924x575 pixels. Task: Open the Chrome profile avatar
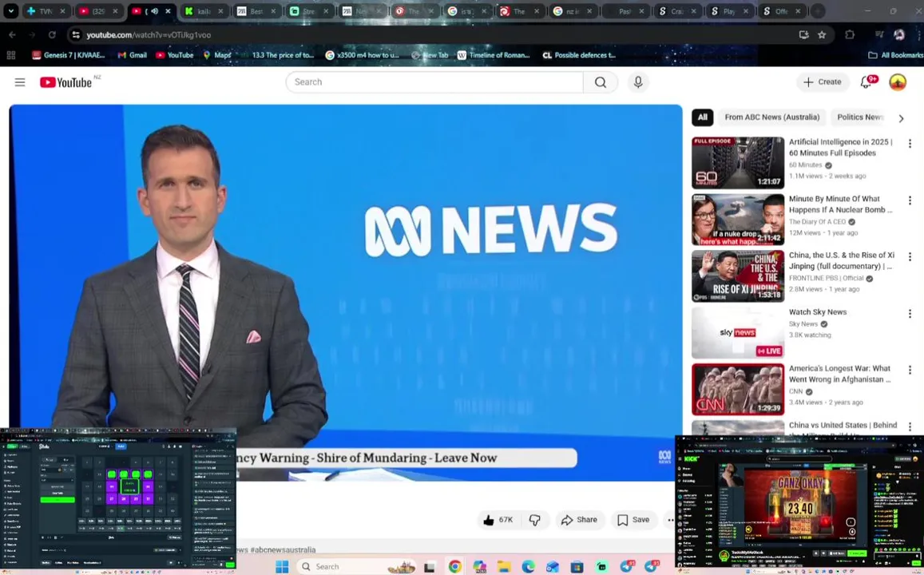[899, 35]
